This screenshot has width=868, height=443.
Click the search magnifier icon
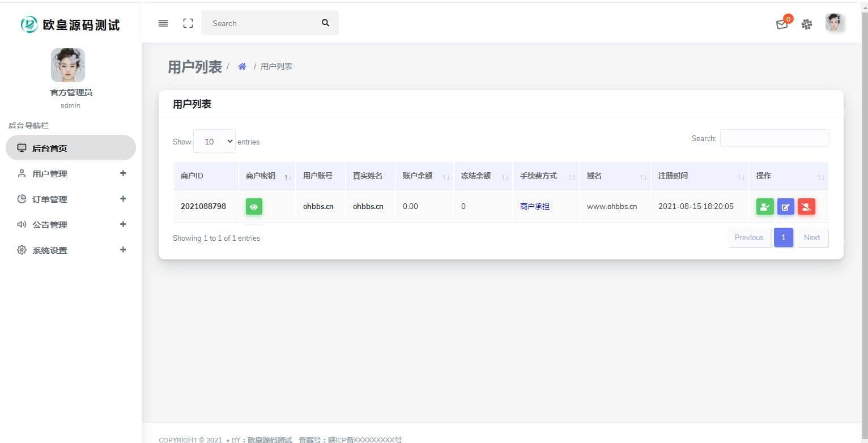[x=325, y=23]
